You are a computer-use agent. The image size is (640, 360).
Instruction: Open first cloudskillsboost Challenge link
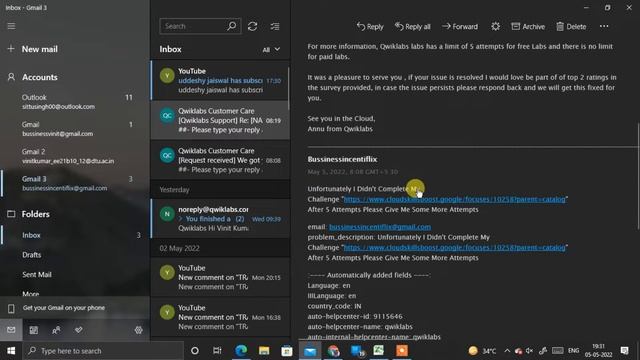click(454, 199)
